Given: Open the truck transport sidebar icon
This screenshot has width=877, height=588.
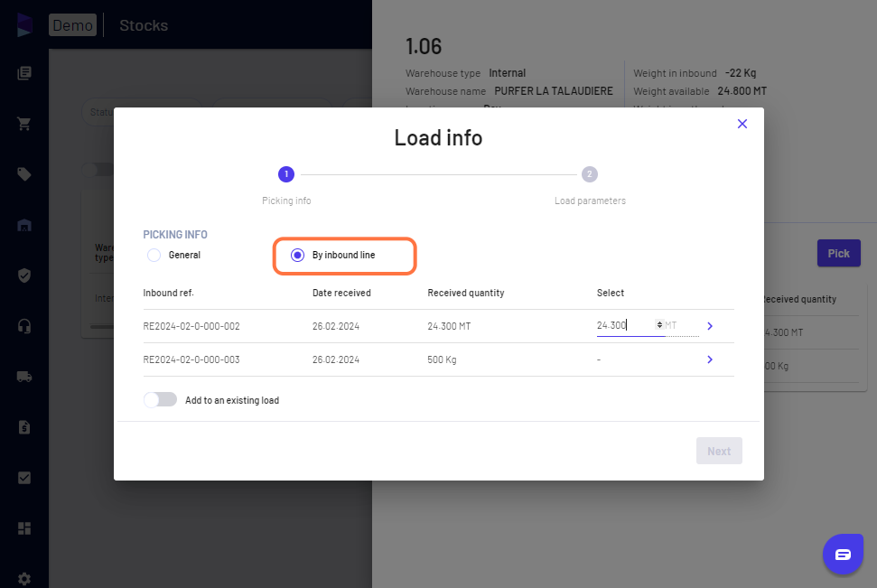Looking at the screenshot, I should [x=24, y=377].
